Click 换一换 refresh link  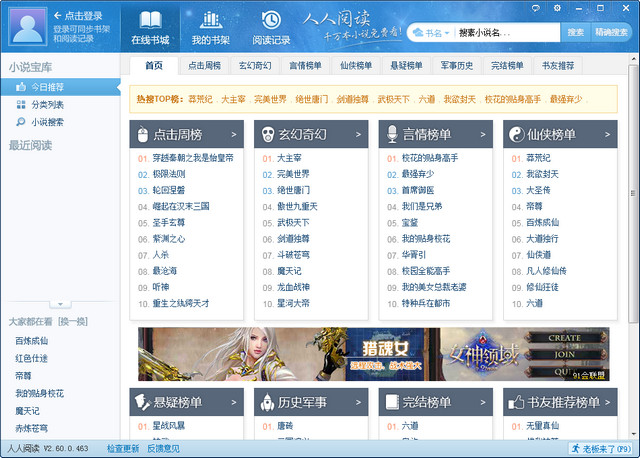[x=73, y=321]
